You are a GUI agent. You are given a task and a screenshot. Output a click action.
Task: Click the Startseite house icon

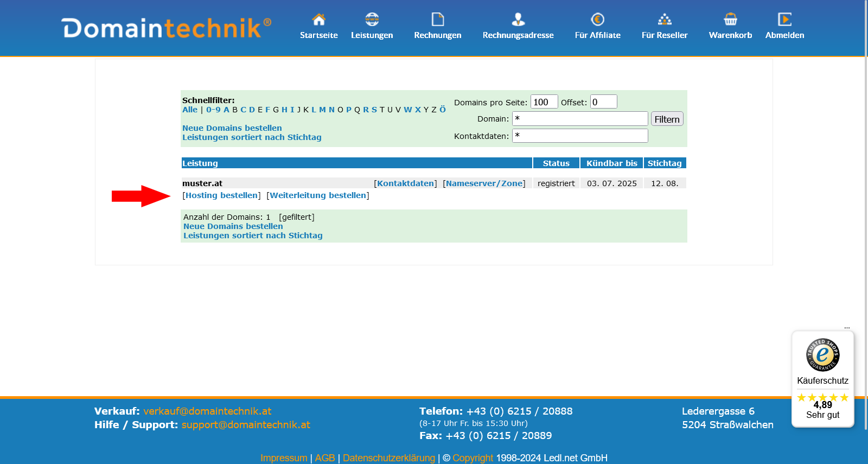pos(318,20)
